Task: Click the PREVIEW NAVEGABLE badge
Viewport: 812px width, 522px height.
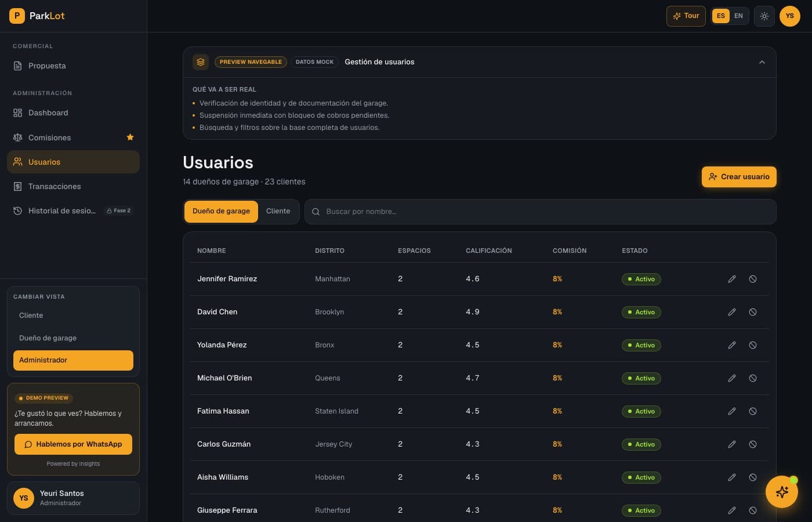Action: coord(251,62)
